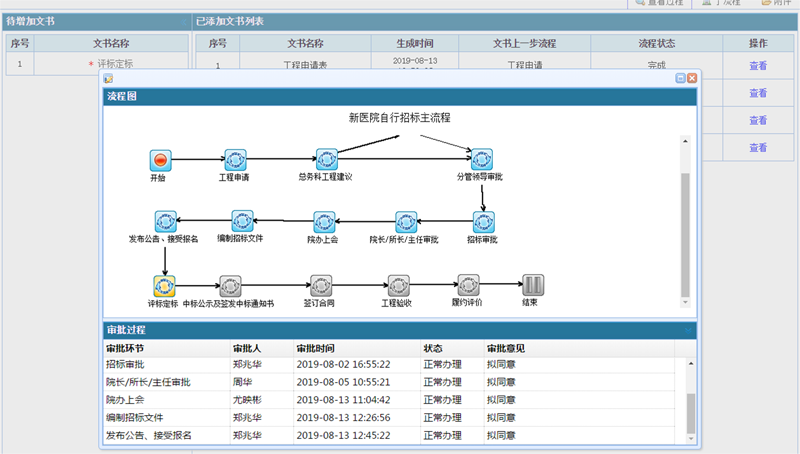This screenshot has width=800, height=454.
Task: Select the 发布公告、接受报名 node icon
Action: (x=165, y=221)
